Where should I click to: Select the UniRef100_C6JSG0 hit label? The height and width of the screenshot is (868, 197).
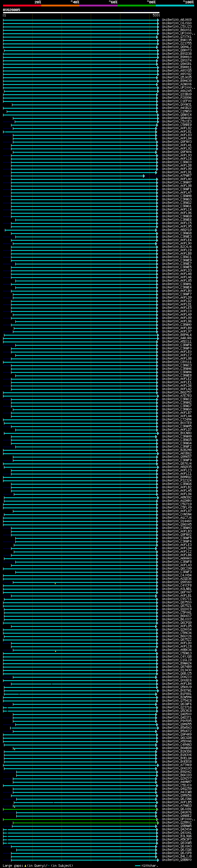coord(177,23)
